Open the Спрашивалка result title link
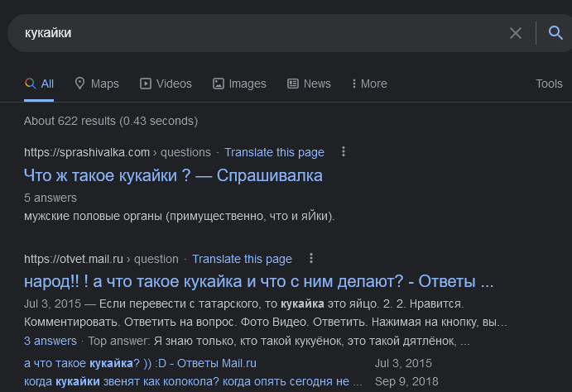The height and width of the screenshot is (392, 572). pos(173,175)
